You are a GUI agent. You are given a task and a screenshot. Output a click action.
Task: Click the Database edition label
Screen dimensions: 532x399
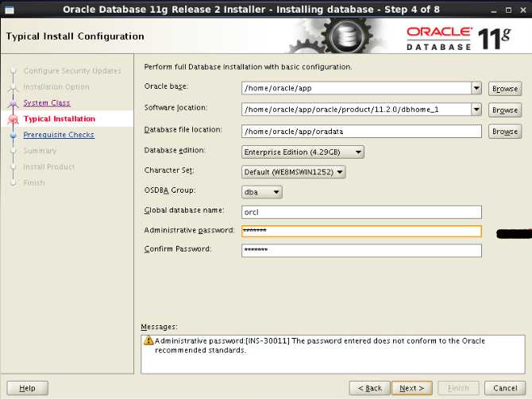[175, 150]
